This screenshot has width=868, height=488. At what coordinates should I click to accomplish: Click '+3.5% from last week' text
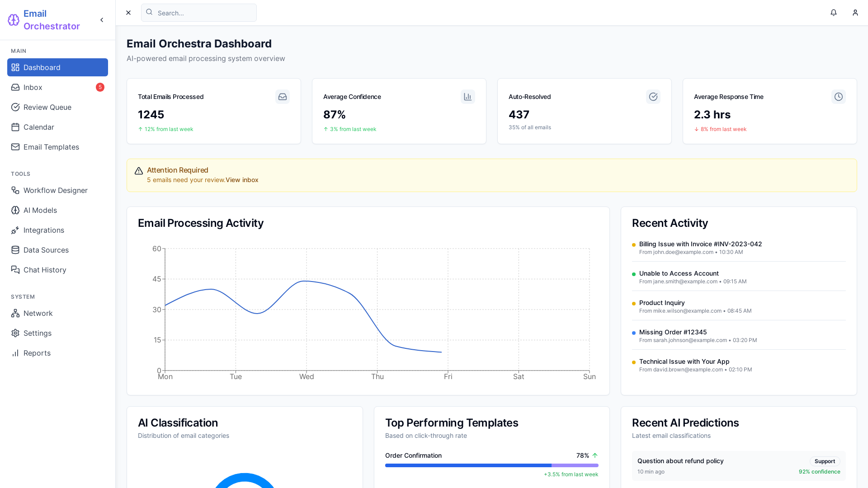(571, 474)
